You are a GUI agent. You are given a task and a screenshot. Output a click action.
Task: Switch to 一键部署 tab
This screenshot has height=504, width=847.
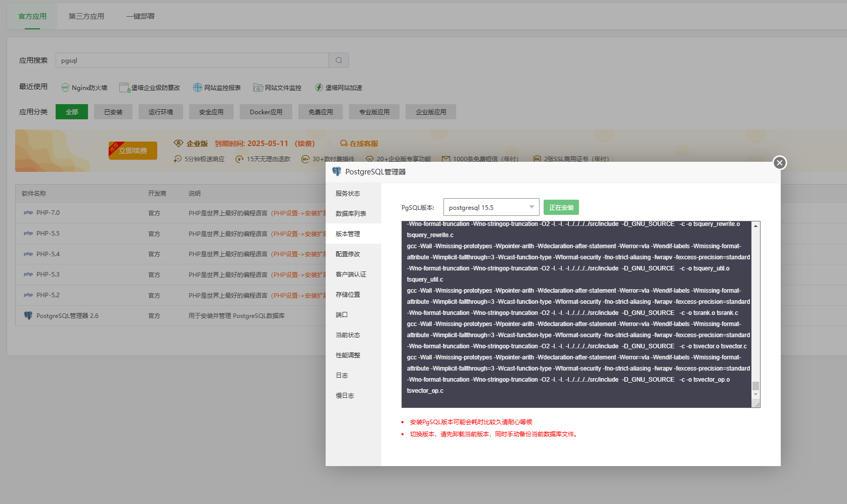pos(141,16)
